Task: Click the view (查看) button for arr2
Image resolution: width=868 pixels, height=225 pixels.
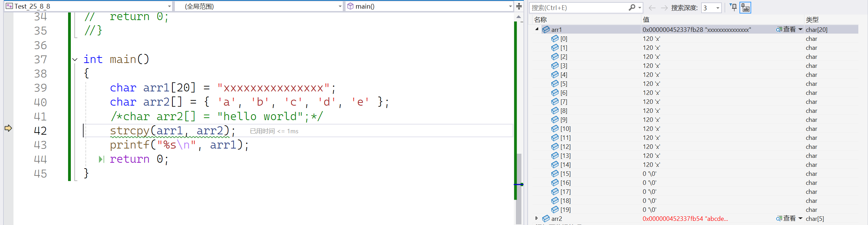Action: [786, 218]
